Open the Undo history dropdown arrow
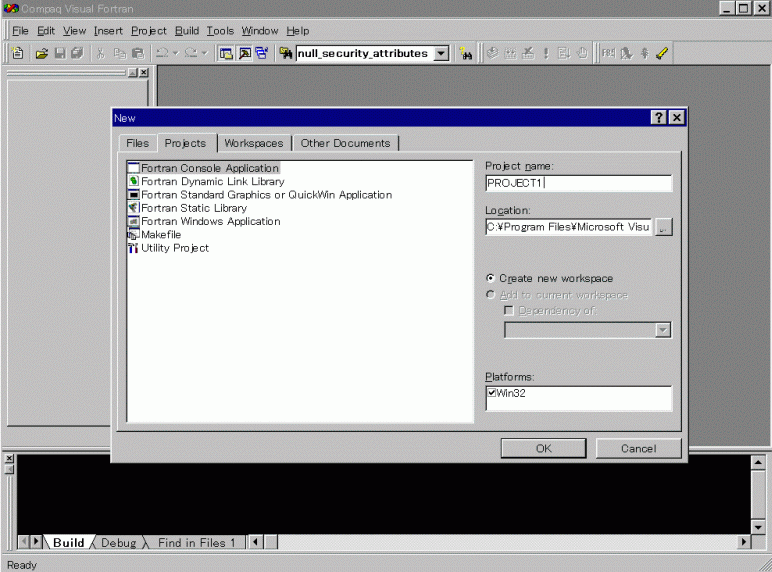This screenshot has width=772, height=572. [x=176, y=53]
